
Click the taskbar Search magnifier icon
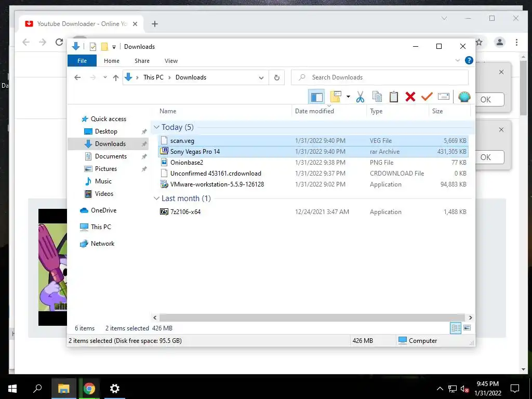coord(37,389)
